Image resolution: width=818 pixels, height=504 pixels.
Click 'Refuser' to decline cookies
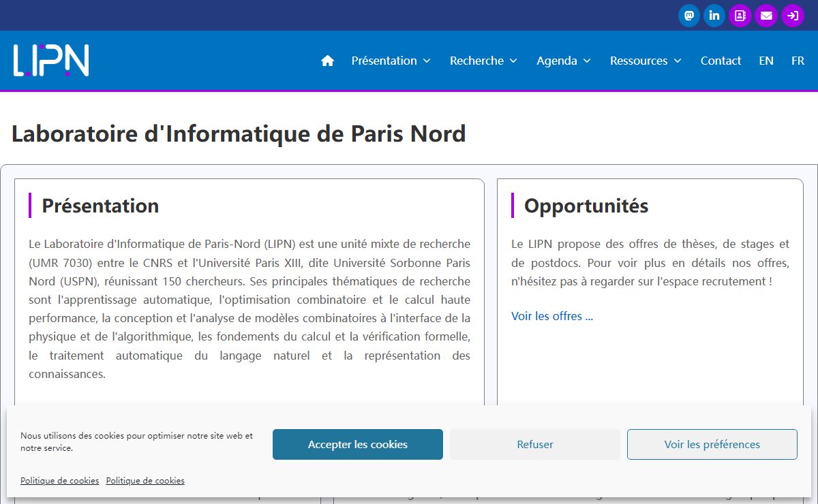coord(535,445)
